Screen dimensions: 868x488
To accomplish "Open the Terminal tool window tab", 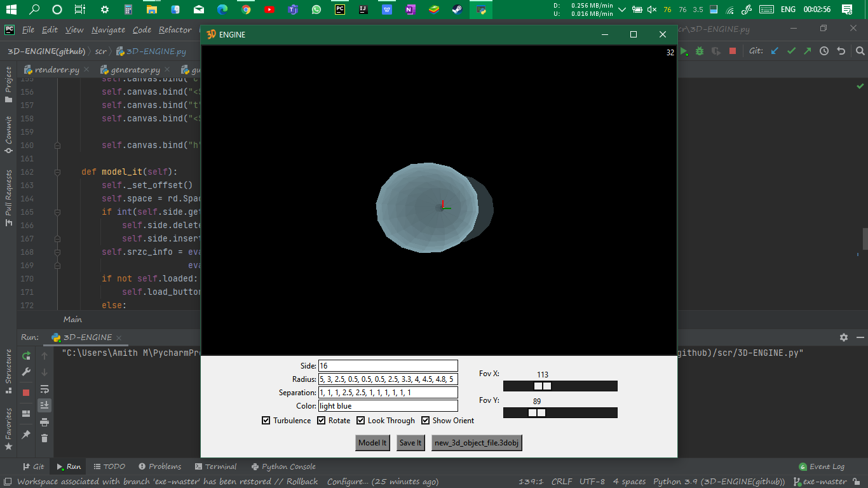I will (x=215, y=466).
